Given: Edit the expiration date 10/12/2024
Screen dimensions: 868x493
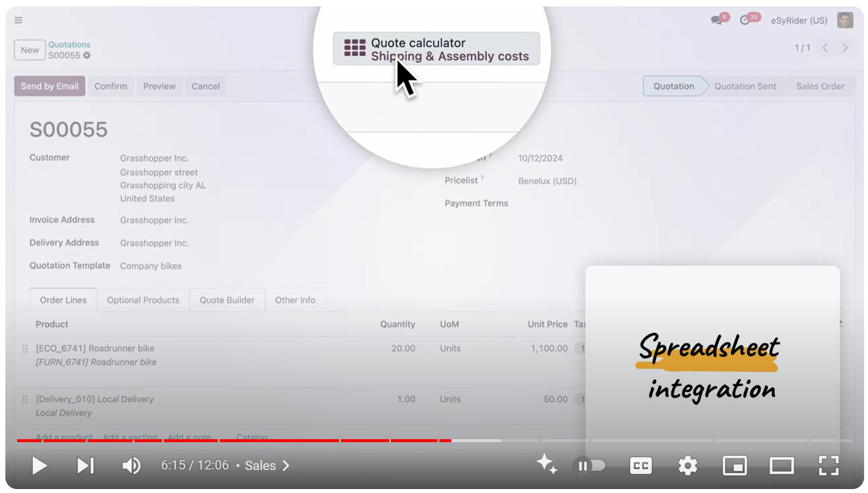Looking at the screenshot, I should (x=540, y=158).
